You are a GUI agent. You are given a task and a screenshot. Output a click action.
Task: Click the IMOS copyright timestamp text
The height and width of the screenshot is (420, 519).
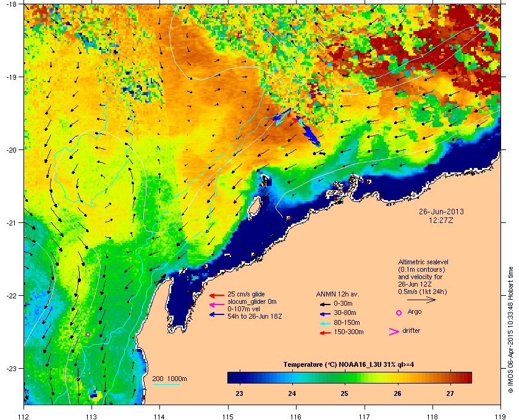pyautogui.click(x=510, y=330)
